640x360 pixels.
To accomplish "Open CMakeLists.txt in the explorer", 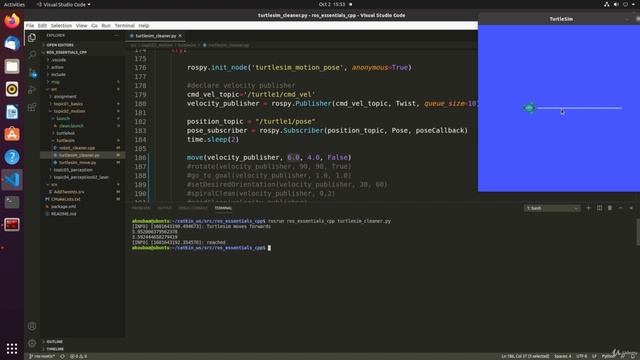I will 65,199.
